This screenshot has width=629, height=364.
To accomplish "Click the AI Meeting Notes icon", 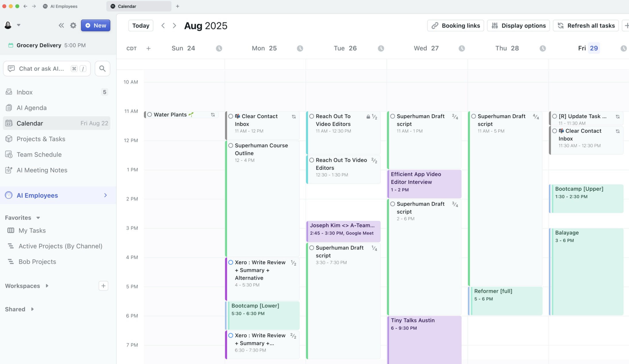I will click(x=9, y=170).
